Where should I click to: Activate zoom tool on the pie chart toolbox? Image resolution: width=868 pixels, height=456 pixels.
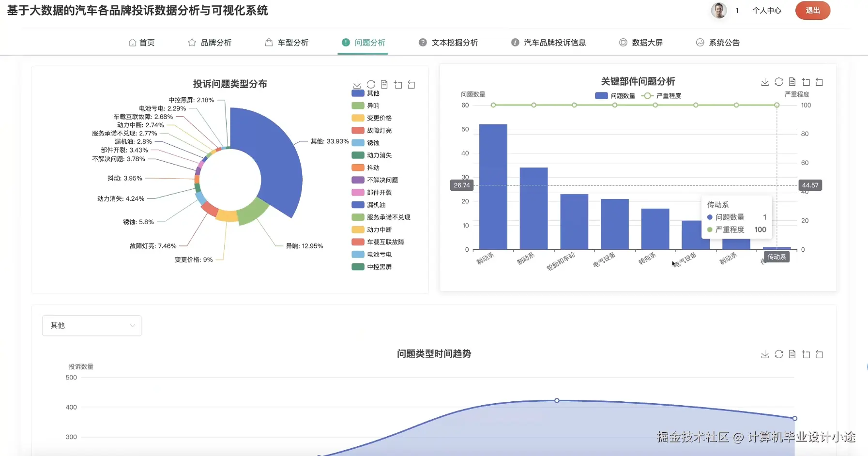pos(398,84)
